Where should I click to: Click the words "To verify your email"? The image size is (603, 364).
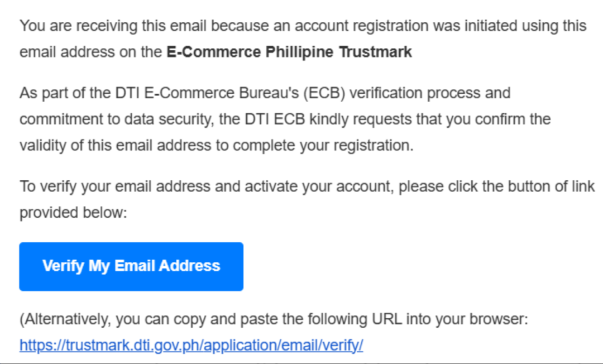pos(85,186)
